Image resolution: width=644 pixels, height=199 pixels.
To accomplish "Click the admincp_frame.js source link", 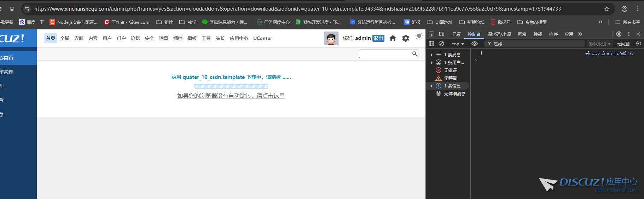I will 609,53.
